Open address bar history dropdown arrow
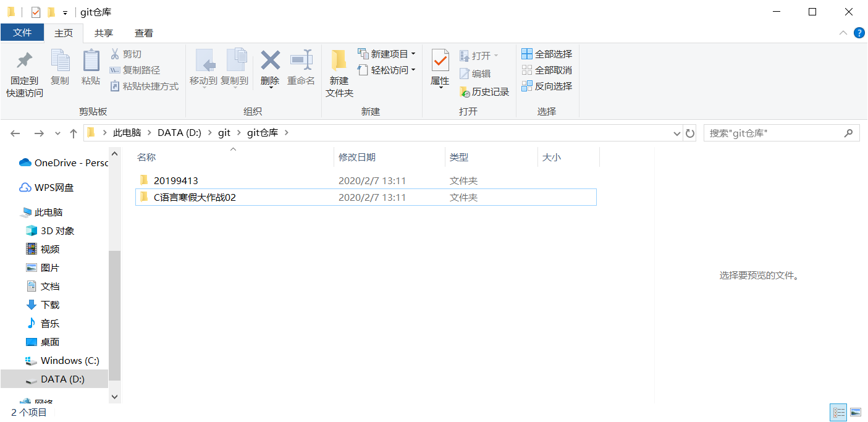The width and height of the screenshot is (868, 422). [676, 133]
